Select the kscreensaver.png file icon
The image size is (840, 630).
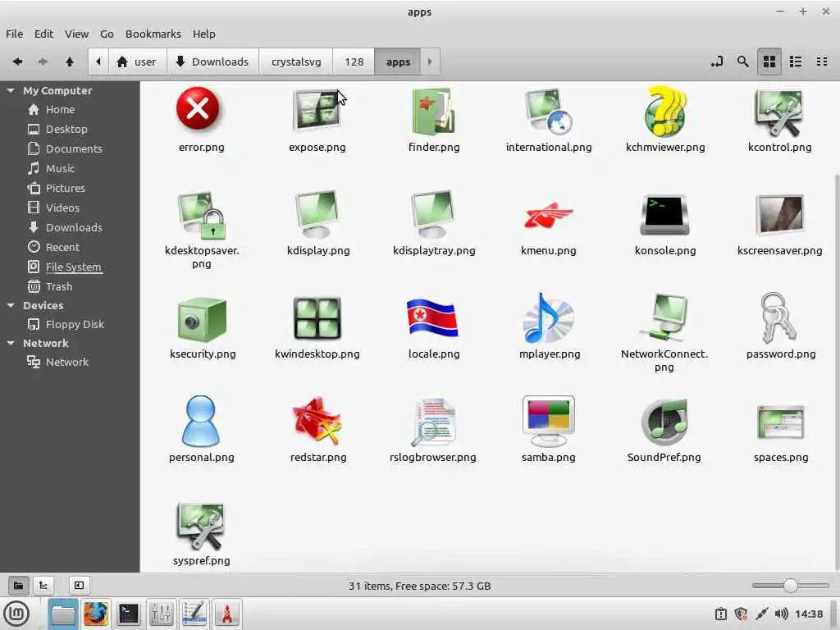780,215
